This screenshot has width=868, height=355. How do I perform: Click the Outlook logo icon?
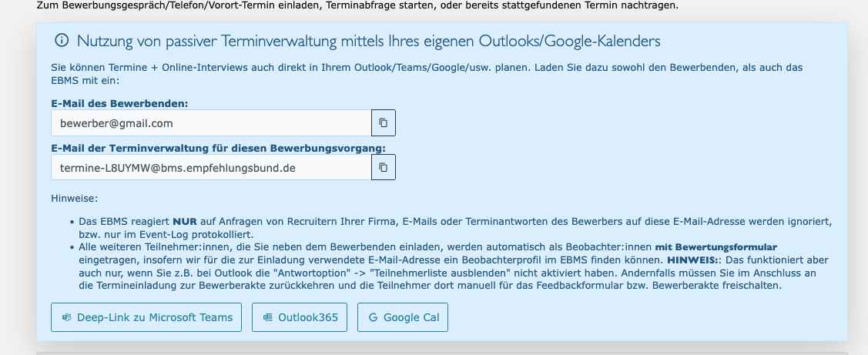click(268, 317)
